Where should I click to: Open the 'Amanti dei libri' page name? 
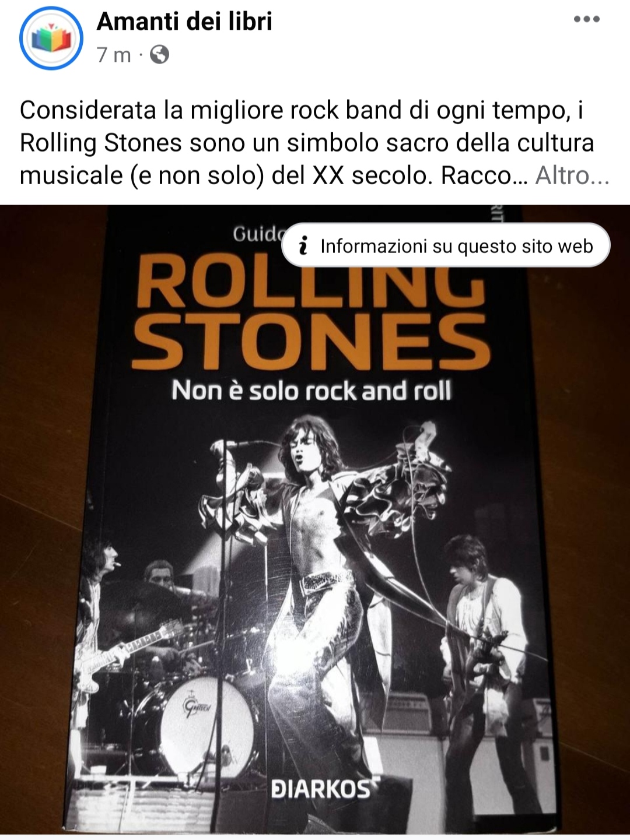[184, 22]
